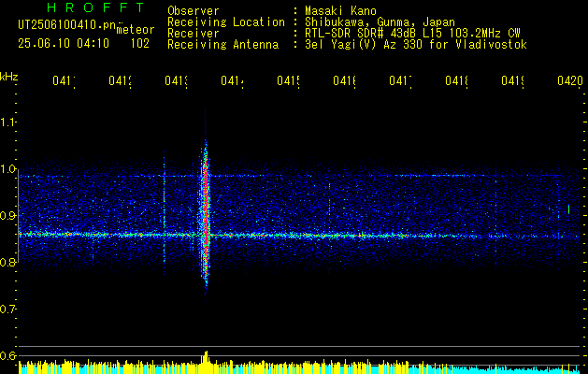The image size is (588, 374).
Task: Click the observer name Masaki Kano
Action: pyautogui.click(x=340, y=10)
